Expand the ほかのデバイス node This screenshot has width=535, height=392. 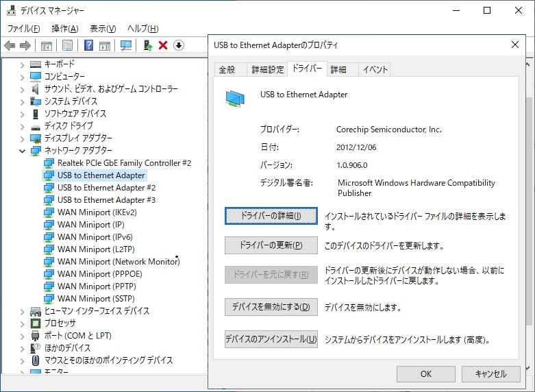click(x=22, y=348)
